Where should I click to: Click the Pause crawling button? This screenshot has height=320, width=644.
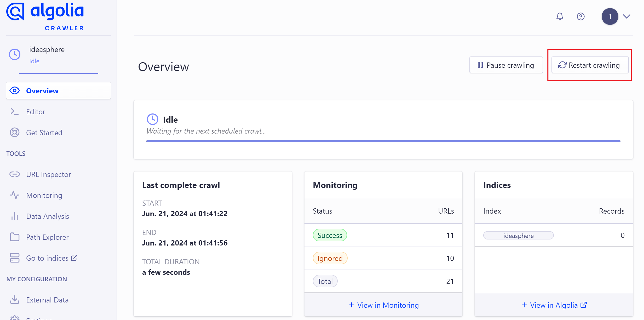(506, 65)
